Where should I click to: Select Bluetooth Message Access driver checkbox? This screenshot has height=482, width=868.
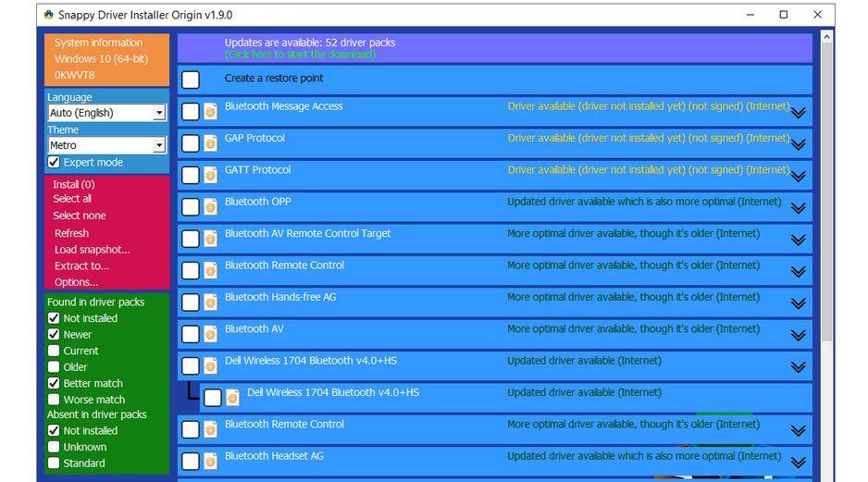click(191, 112)
